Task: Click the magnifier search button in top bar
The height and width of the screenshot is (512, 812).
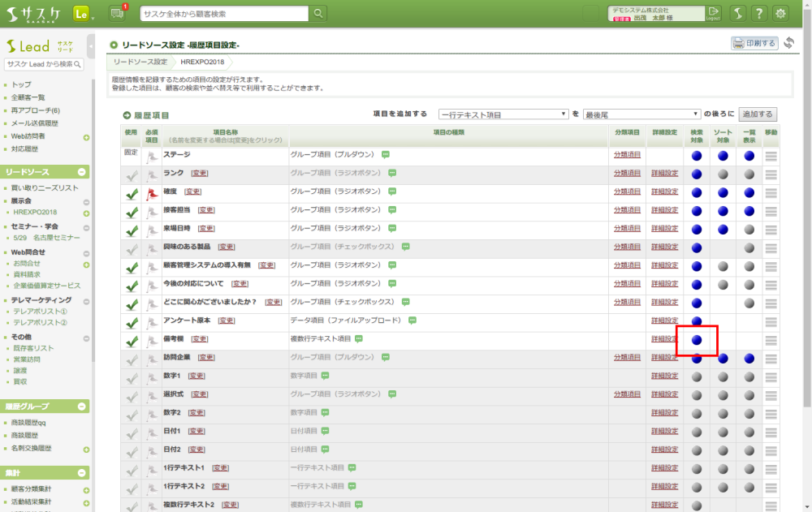Action: pos(318,13)
